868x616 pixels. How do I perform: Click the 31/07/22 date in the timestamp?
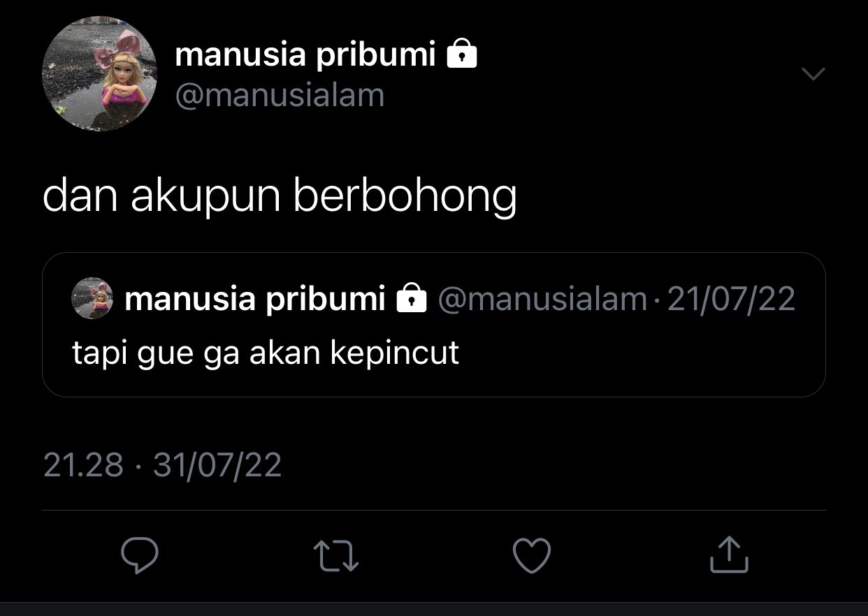[x=217, y=464]
